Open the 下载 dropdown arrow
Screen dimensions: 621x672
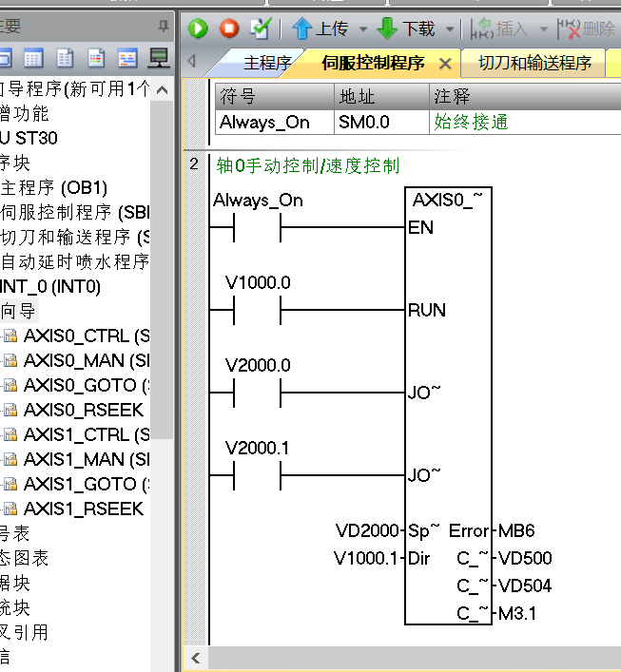450,29
